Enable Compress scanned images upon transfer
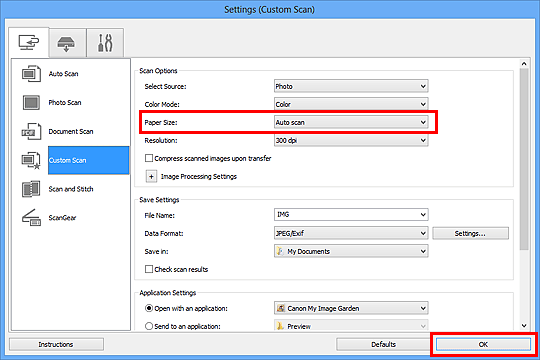The width and height of the screenshot is (540, 360). point(149,158)
